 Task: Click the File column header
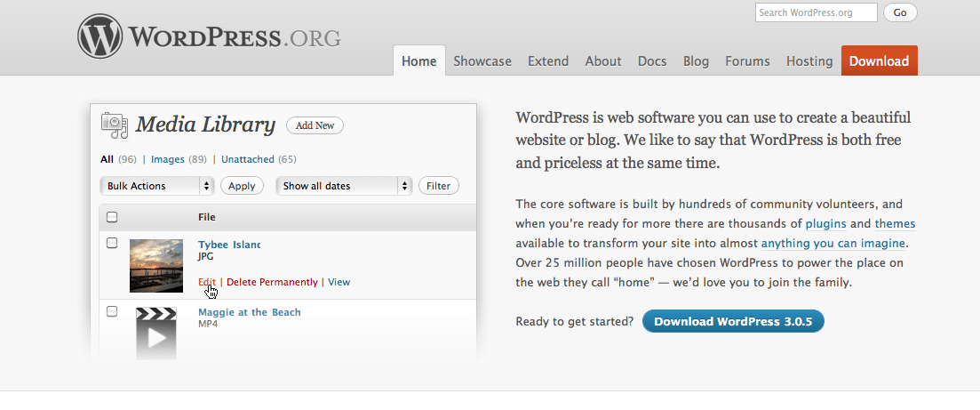point(207,217)
